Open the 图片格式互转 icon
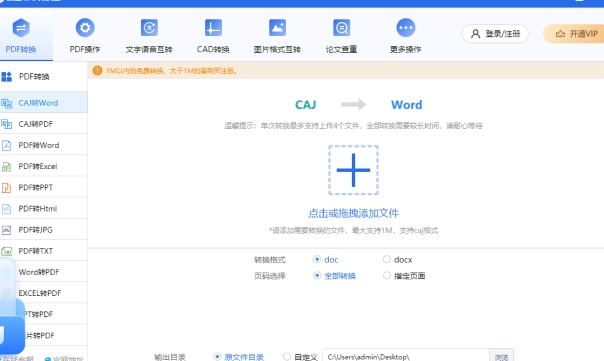This screenshot has height=361, width=604. (277, 28)
